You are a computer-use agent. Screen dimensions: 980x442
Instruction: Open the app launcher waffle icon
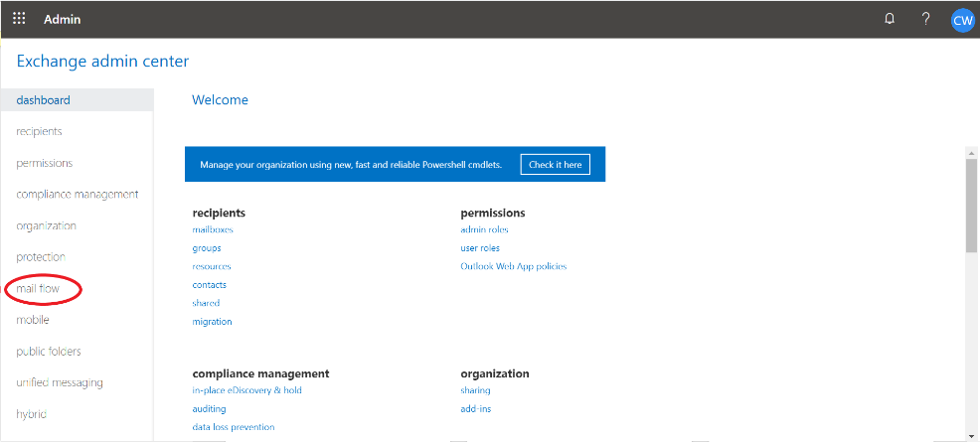(19, 19)
